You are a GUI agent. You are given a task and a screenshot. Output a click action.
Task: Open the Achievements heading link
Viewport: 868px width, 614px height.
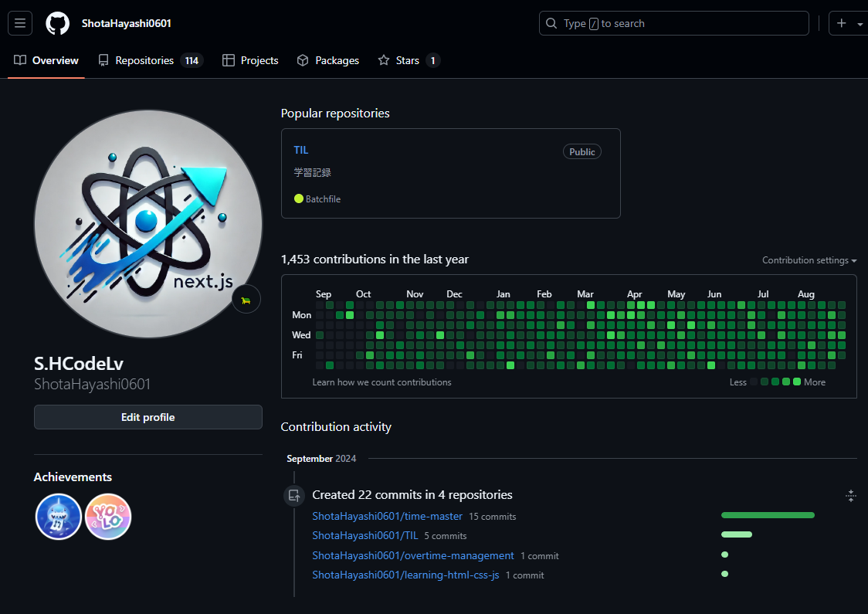pos(73,477)
